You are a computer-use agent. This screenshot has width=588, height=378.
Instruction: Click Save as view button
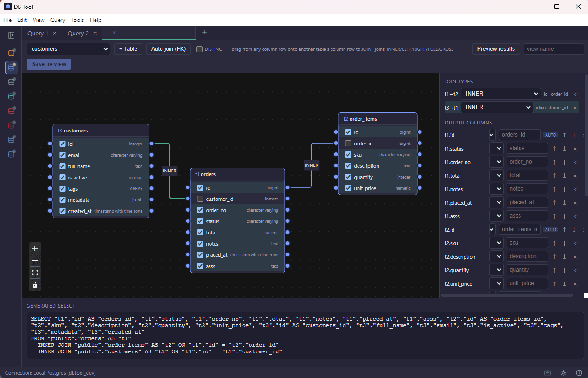[x=49, y=64]
